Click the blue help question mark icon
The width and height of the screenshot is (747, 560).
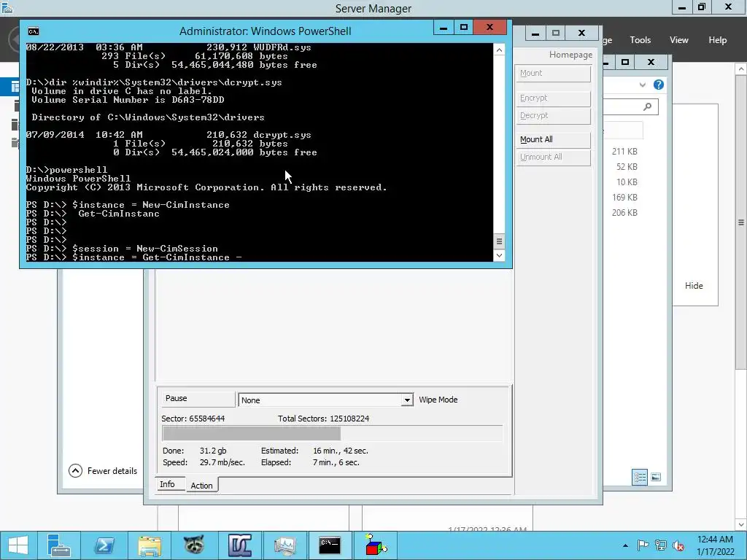659,85
